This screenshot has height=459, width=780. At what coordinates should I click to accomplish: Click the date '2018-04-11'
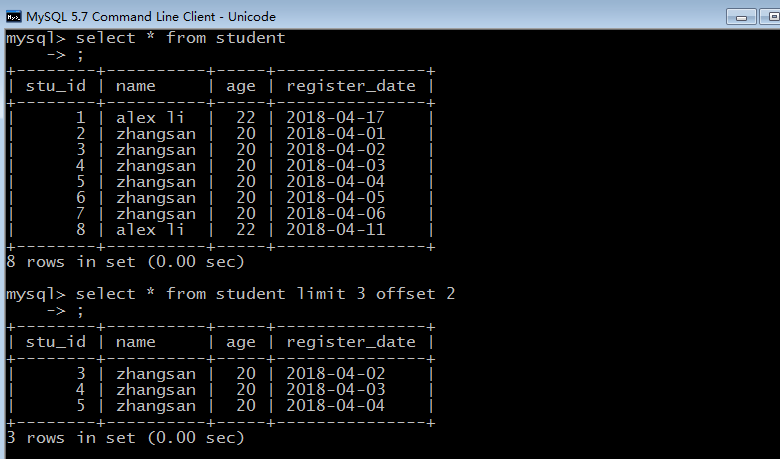tap(335, 229)
